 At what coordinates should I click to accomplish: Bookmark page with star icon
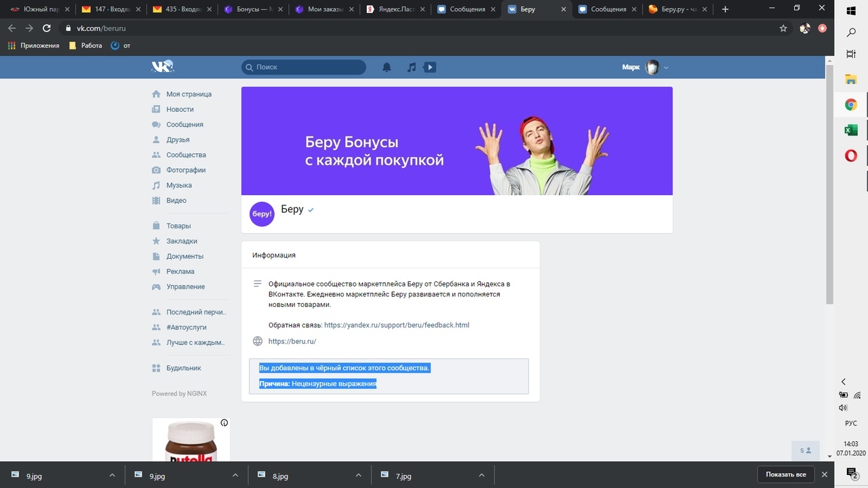pos(783,28)
